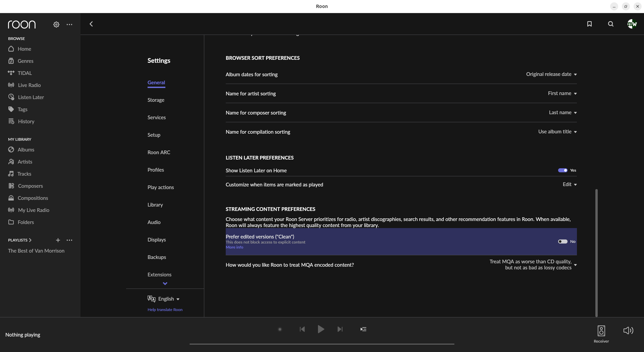Click the Receiver zone speaker icon

[x=601, y=331]
